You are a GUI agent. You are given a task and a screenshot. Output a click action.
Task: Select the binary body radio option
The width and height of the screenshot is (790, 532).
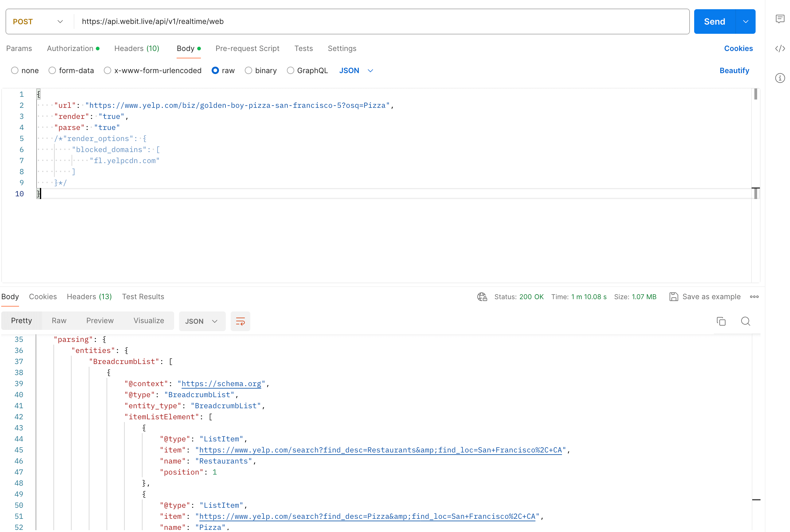(248, 71)
